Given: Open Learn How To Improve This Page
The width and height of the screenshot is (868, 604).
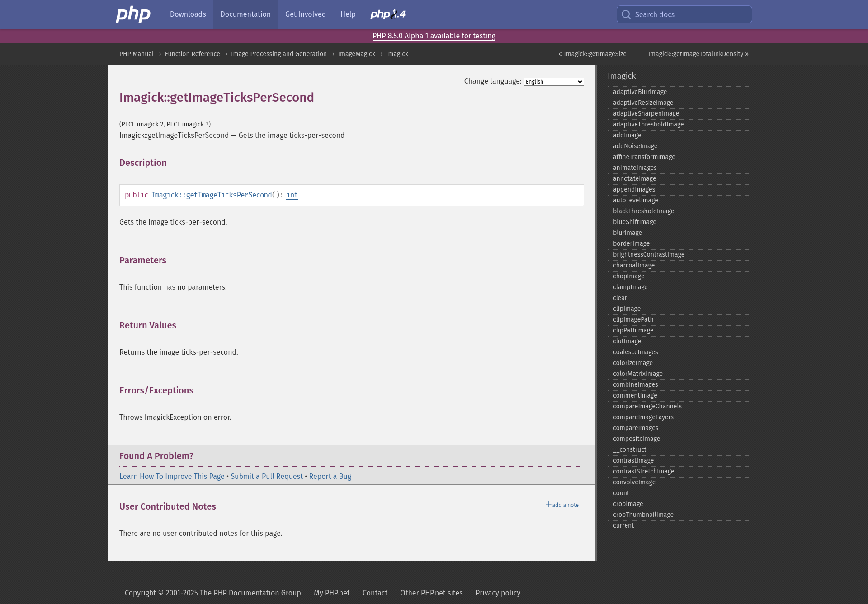Looking at the screenshot, I should click(172, 476).
